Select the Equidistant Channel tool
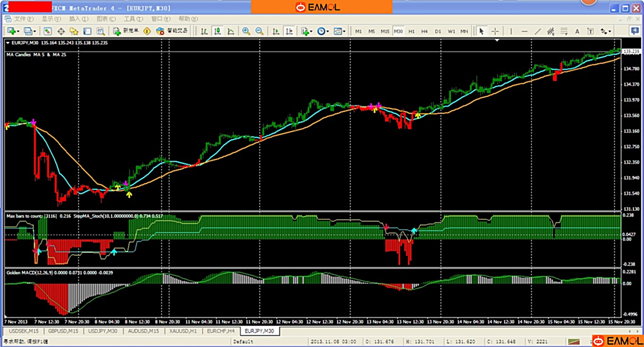This screenshot has width=644, height=347. (x=551, y=31)
